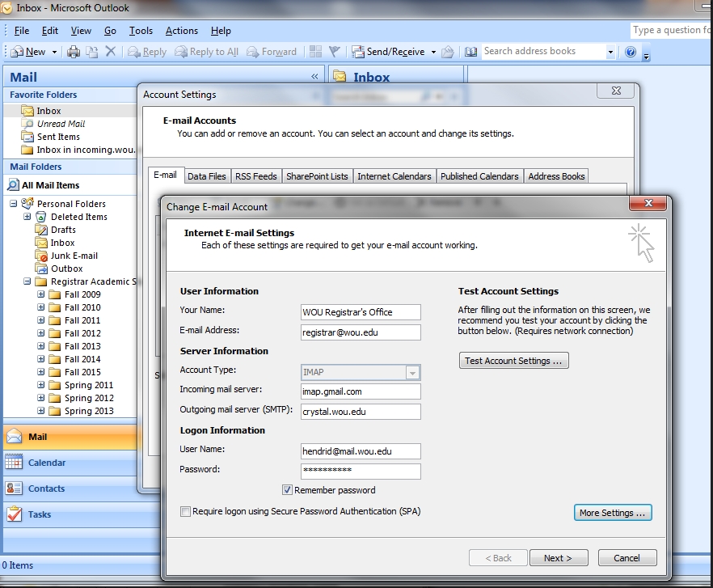The height and width of the screenshot is (588, 713).
Task: Click the Sent Items folder icon
Action: pos(27,137)
